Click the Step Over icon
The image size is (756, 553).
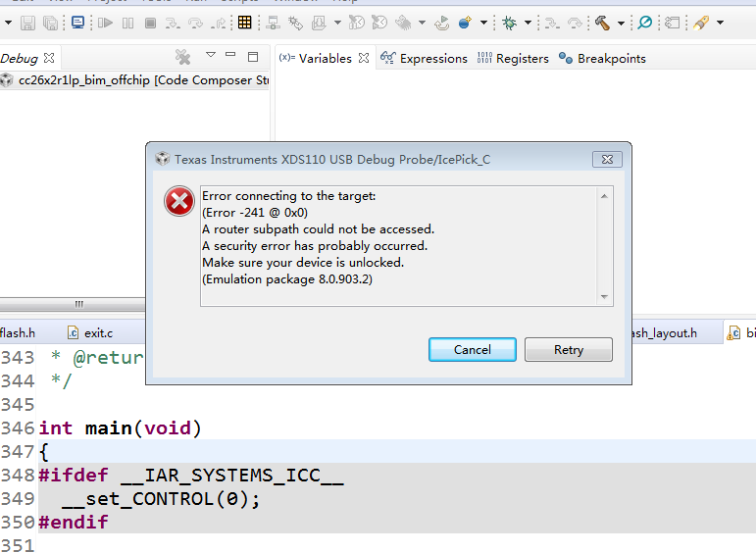click(196, 23)
